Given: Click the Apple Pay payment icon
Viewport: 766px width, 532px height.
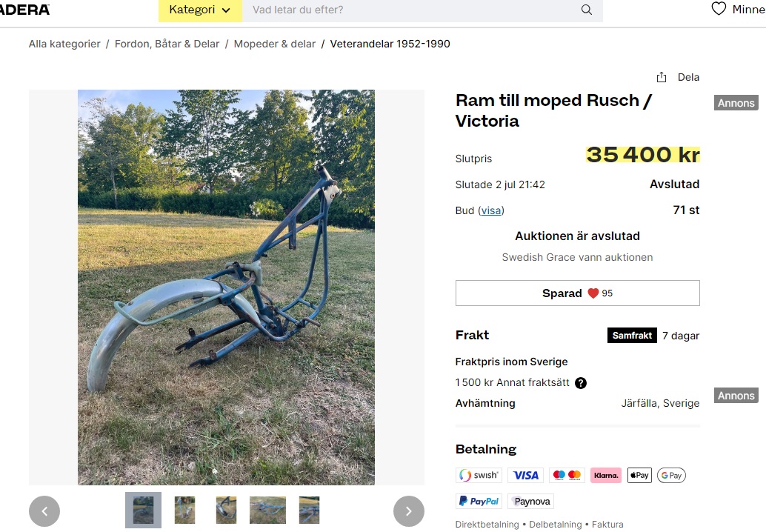Looking at the screenshot, I should (x=639, y=476).
